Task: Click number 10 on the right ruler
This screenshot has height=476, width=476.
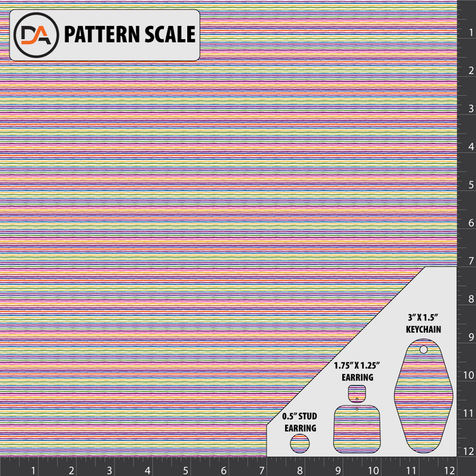Action: 469,376
